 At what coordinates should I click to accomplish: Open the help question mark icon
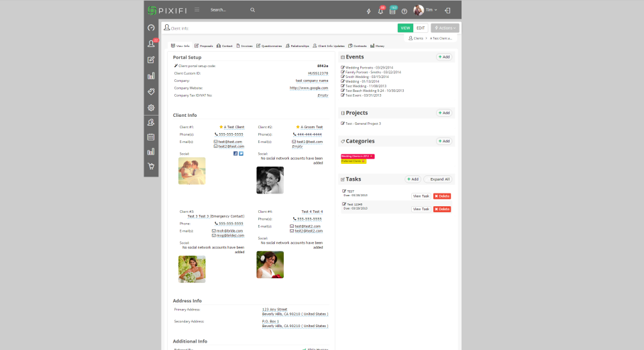point(404,11)
